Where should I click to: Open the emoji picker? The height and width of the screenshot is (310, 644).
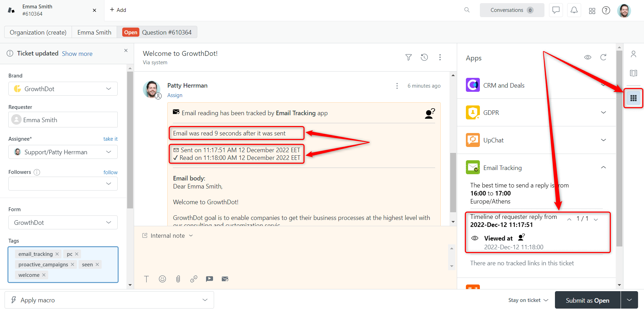click(162, 279)
